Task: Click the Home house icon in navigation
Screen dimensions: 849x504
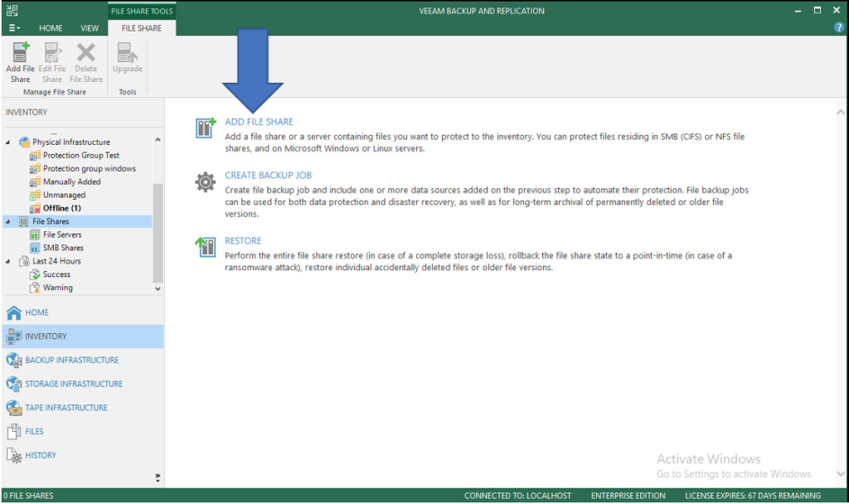Action: pos(14,313)
